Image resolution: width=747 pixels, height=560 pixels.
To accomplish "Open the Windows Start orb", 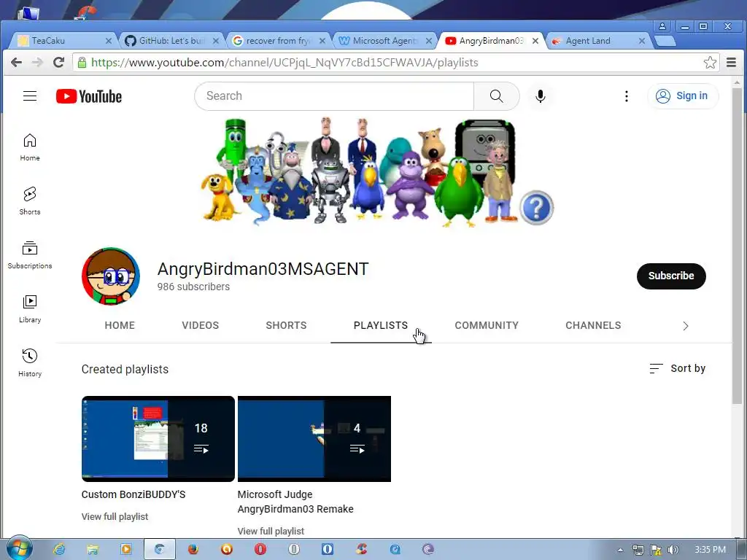I will point(20,548).
